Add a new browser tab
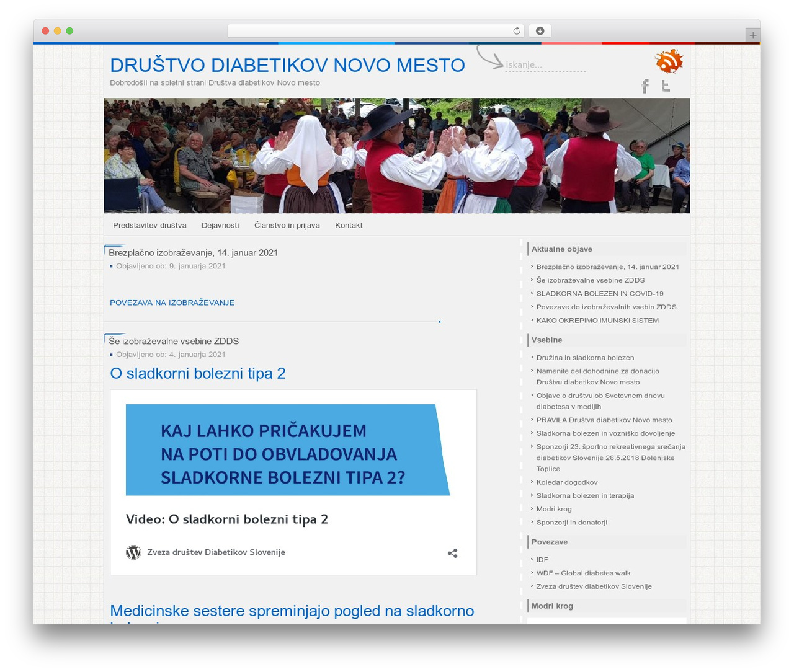Viewport: 794px width, 672px height. [x=752, y=35]
